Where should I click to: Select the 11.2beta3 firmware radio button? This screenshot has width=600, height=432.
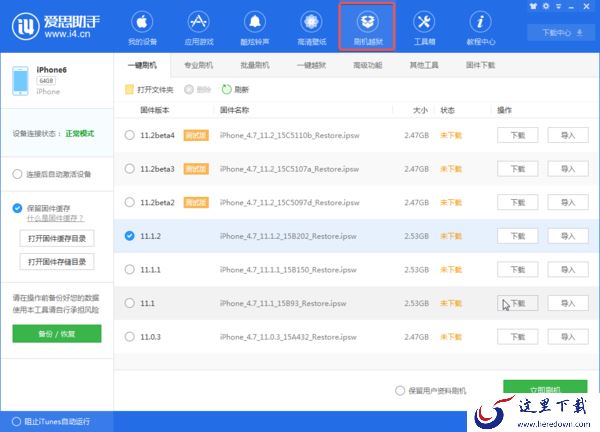tap(130, 169)
